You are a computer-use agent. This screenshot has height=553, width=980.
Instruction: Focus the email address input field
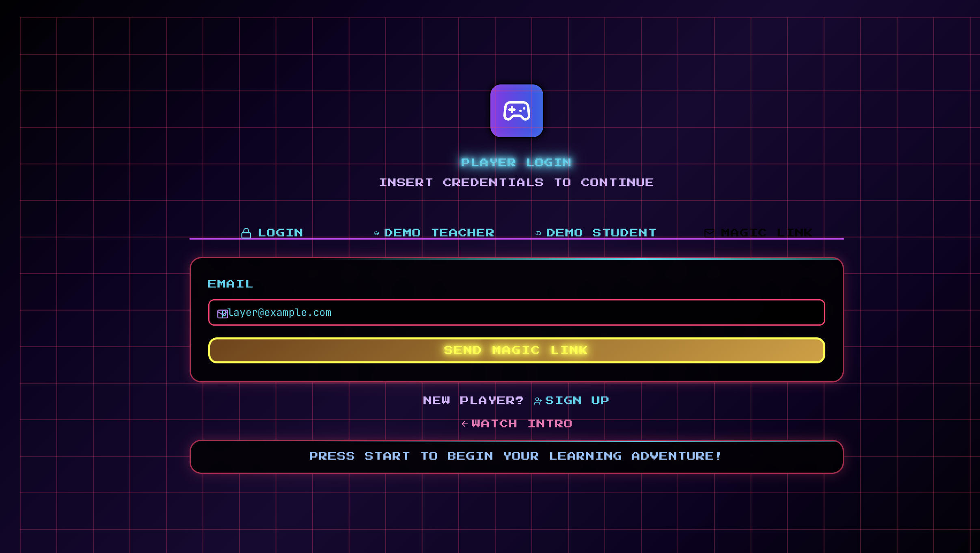click(x=516, y=313)
